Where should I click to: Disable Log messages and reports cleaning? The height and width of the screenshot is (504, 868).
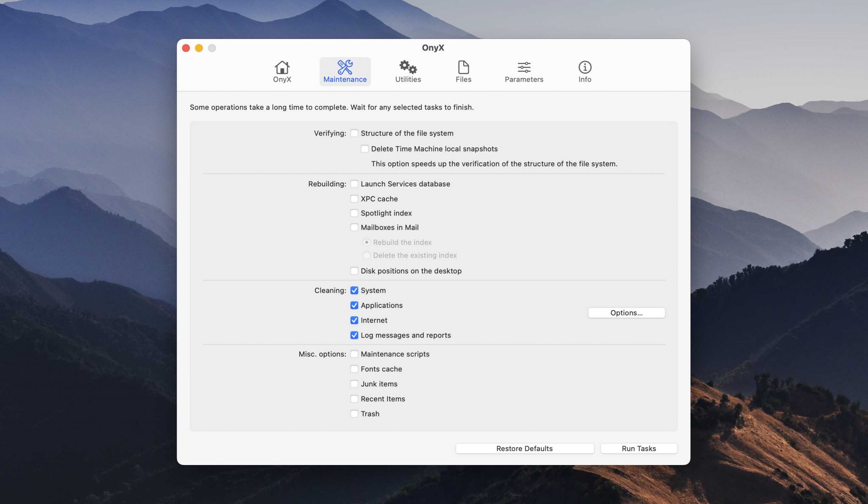click(354, 335)
